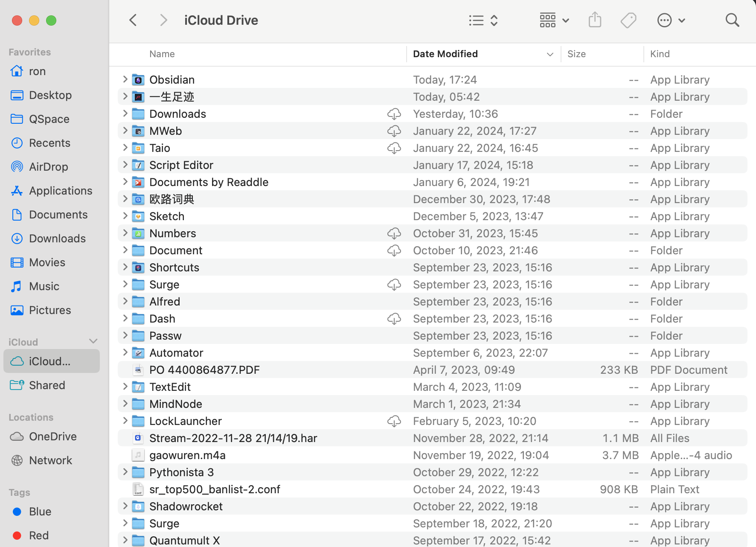Go forward with the right chevron button
The width and height of the screenshot is (756, 547).
[163, 20]
